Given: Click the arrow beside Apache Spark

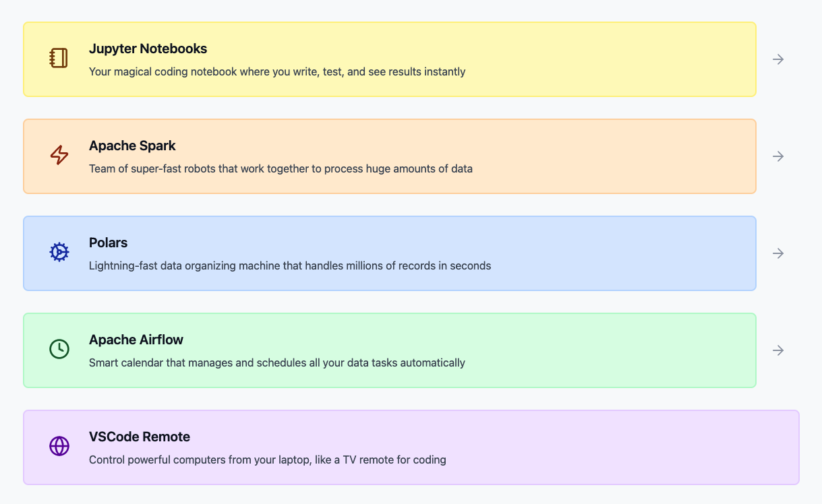Looking at the screenshot, I should [x=778, y=156].
